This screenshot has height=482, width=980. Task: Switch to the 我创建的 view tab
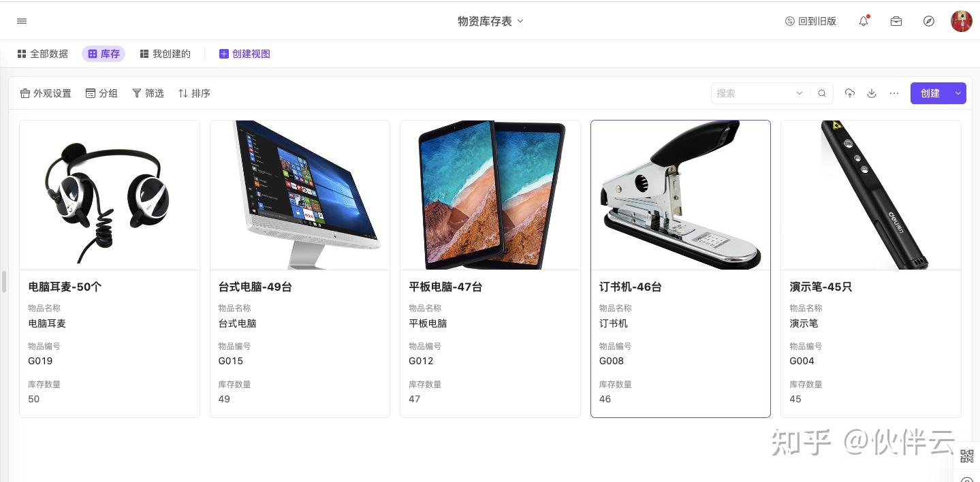pos(165,54)
